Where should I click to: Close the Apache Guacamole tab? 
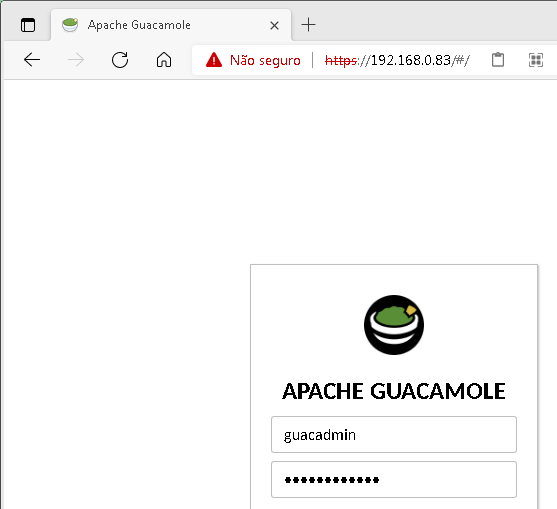[x=274, y=25]
